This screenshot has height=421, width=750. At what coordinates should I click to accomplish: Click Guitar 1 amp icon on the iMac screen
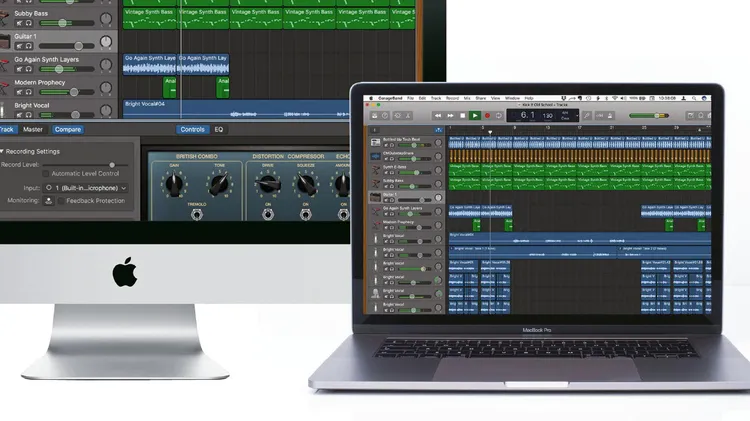pyautogui.click(x=5, y=42)
